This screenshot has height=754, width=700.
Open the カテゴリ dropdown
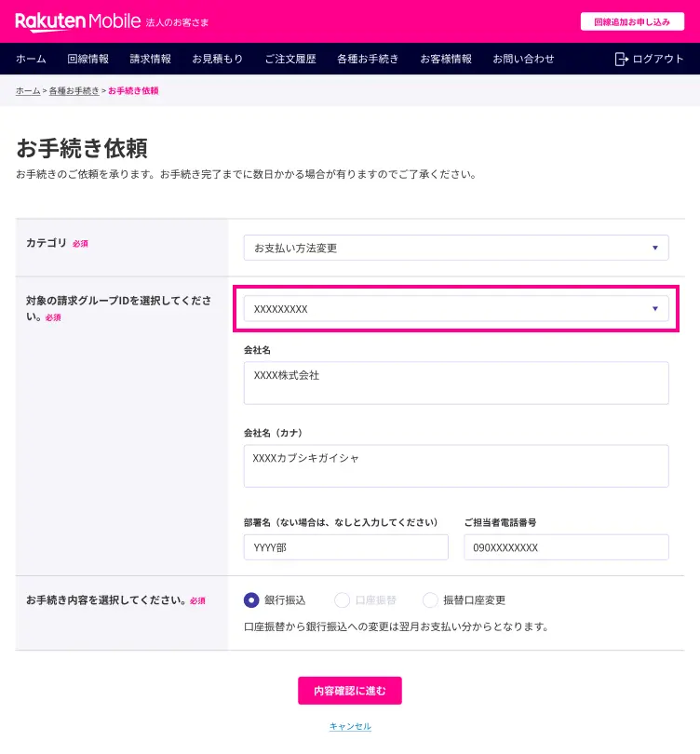[x=456, y=248]
